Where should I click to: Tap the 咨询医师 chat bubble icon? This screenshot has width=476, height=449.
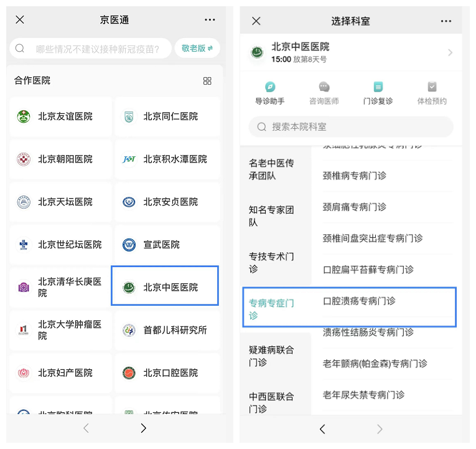pyautogui.click(x=324, y=87)
